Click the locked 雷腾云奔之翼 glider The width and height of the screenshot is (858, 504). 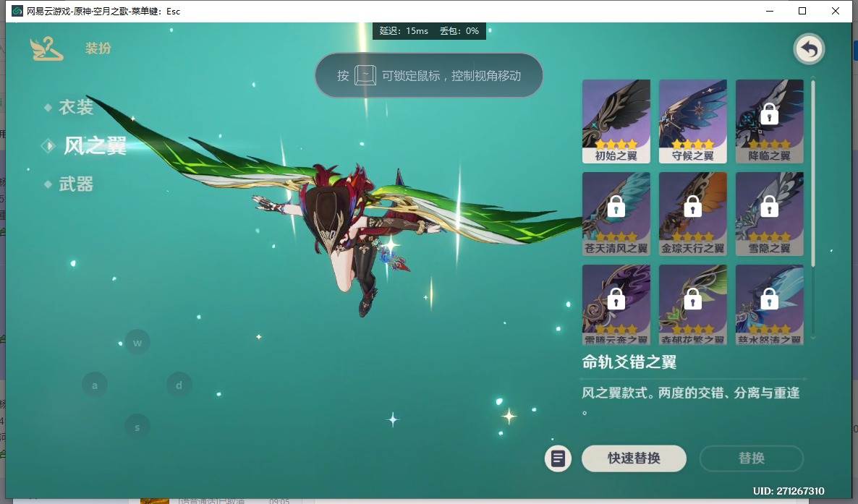tap(616, 304)
